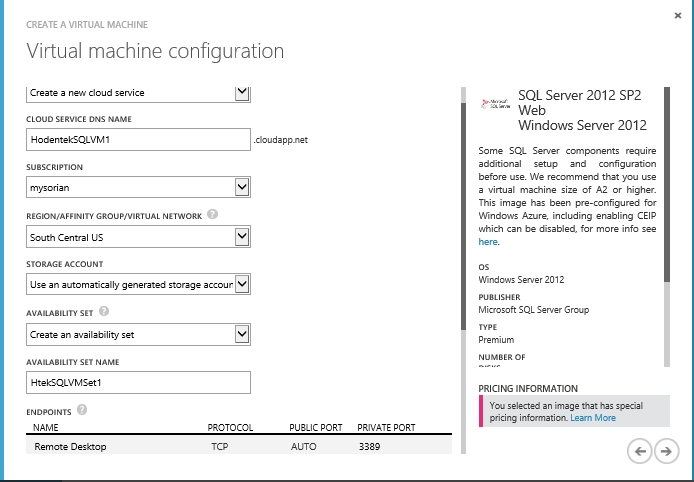
Task: Open help icon next to Endpoints
Action: pyautogui.click(x=82, y=410)
